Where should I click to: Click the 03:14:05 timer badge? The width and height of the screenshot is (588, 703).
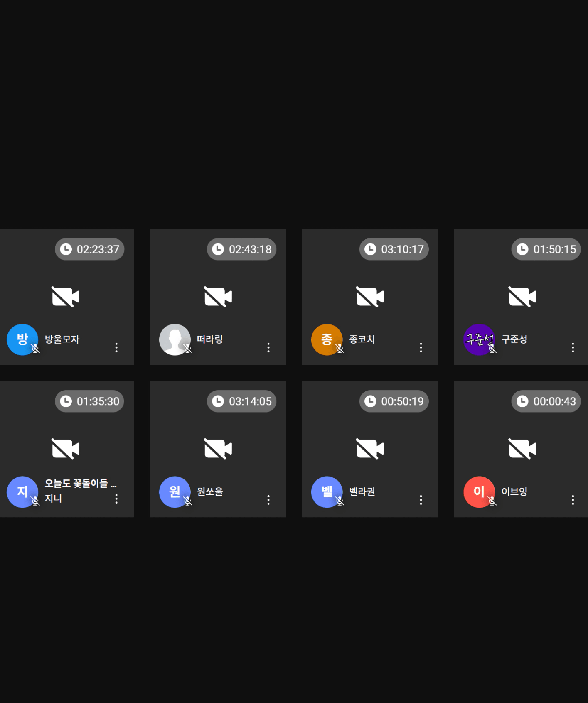tap(241, 401)
